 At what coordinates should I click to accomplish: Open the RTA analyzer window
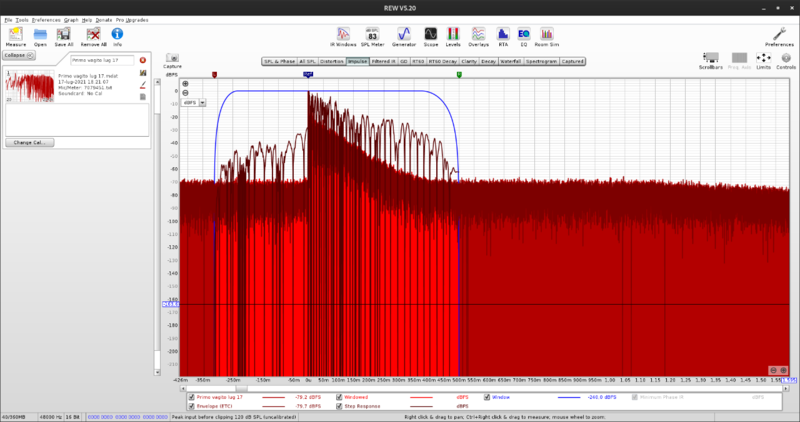point(503,35)
